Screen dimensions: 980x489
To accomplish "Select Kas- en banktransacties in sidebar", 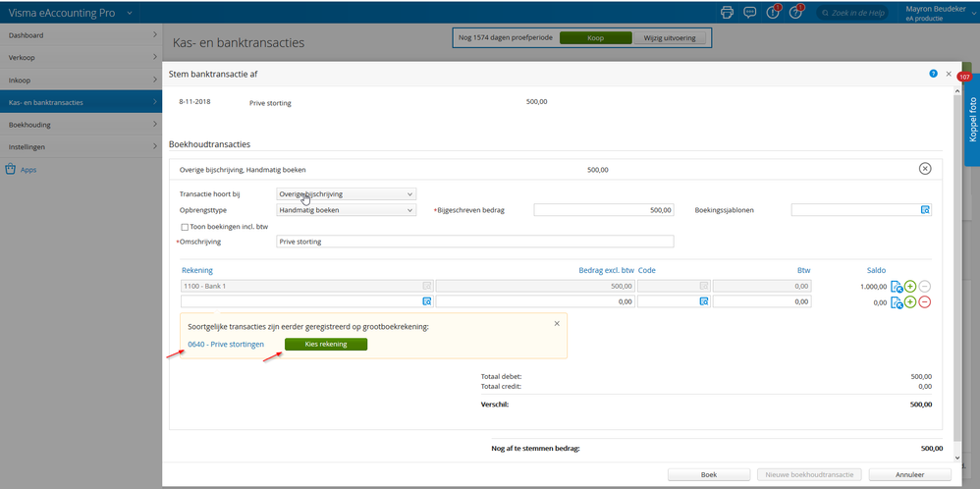I will click(82, 102).
